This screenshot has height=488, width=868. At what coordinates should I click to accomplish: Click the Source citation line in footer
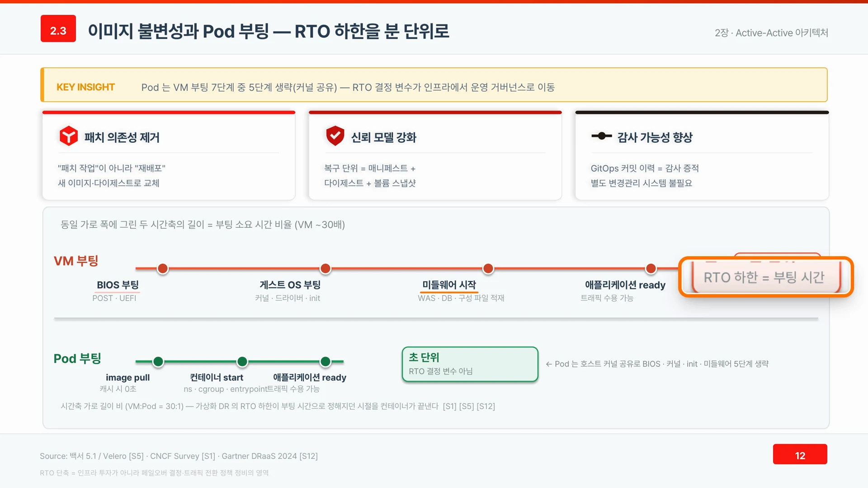click(x=179, y=456)
